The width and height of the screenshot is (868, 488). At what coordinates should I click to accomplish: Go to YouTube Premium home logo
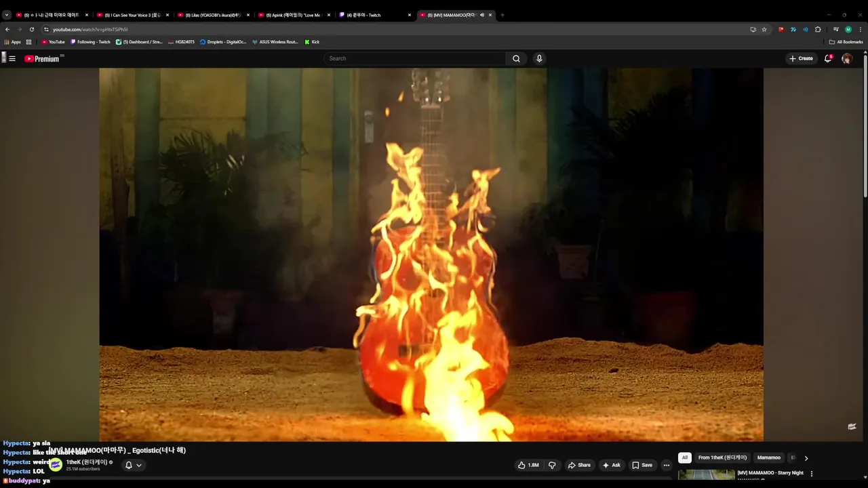tap(43, 59)
